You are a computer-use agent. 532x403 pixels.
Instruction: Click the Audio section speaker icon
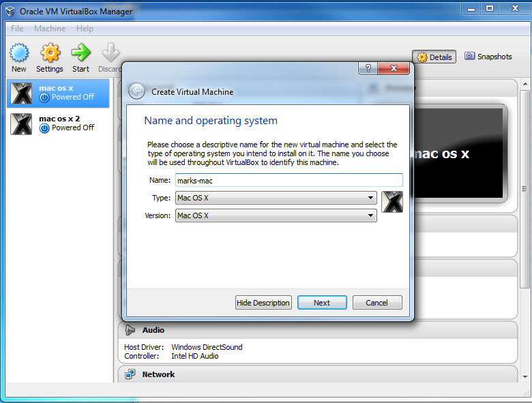click(x=130, y=330)
